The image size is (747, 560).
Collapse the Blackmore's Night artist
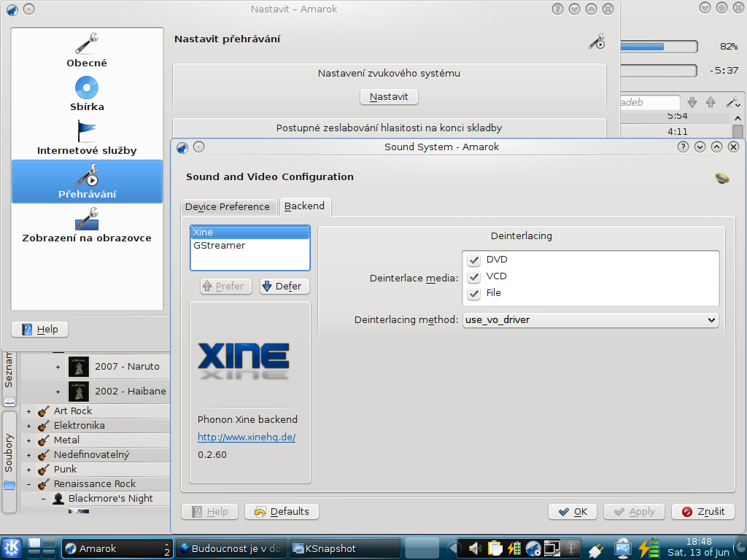pos(43,499)
